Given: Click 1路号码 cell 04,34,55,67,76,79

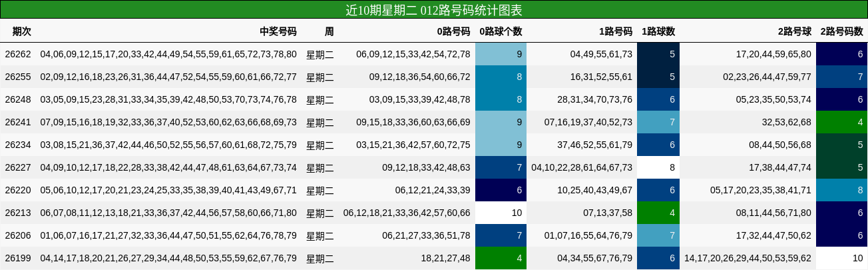Looking at the screenshot, I should [595, 258].
